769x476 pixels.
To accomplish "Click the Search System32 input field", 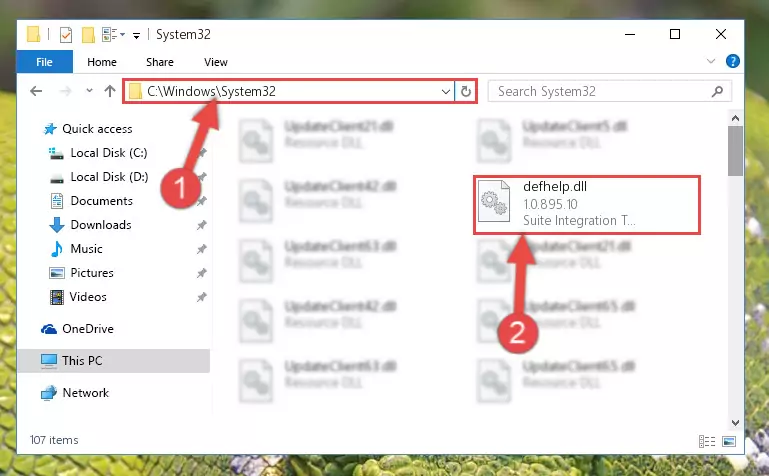I will pos(603,91).
